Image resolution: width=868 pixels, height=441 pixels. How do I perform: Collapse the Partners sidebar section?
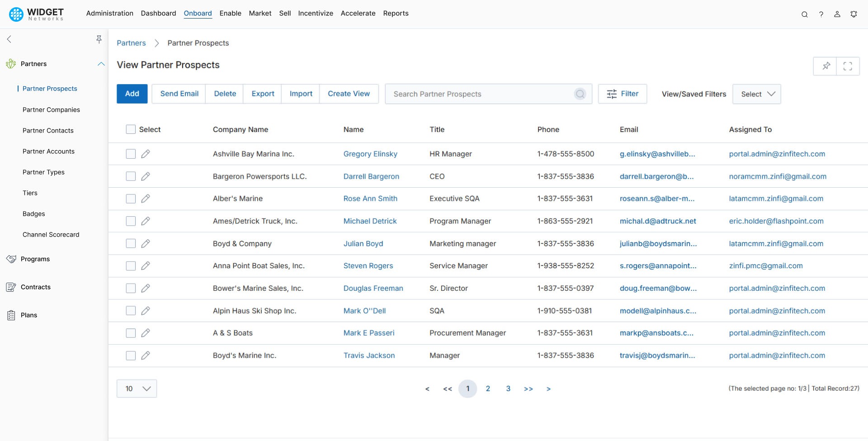point(100,64)
